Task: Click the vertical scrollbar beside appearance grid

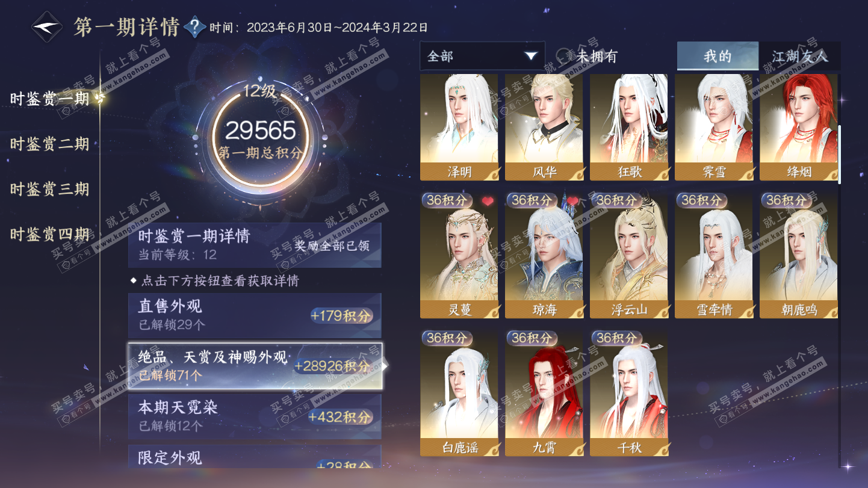Action: pos(839,155)
